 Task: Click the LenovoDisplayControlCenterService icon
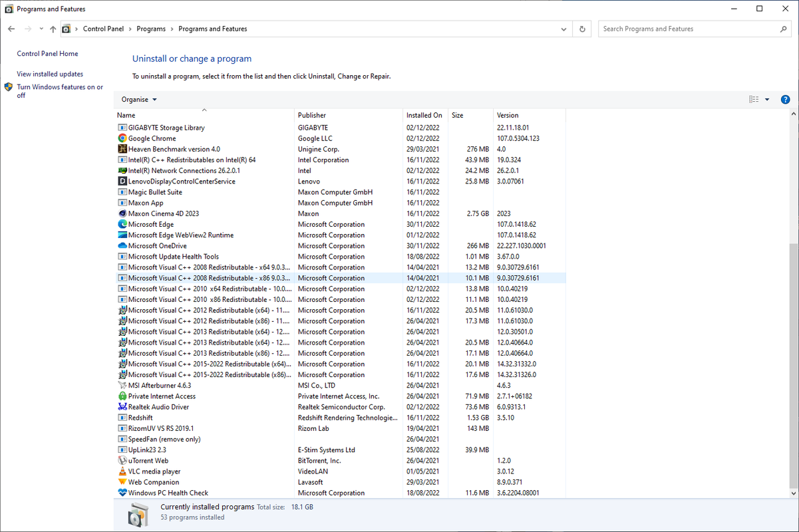(122, 182)
